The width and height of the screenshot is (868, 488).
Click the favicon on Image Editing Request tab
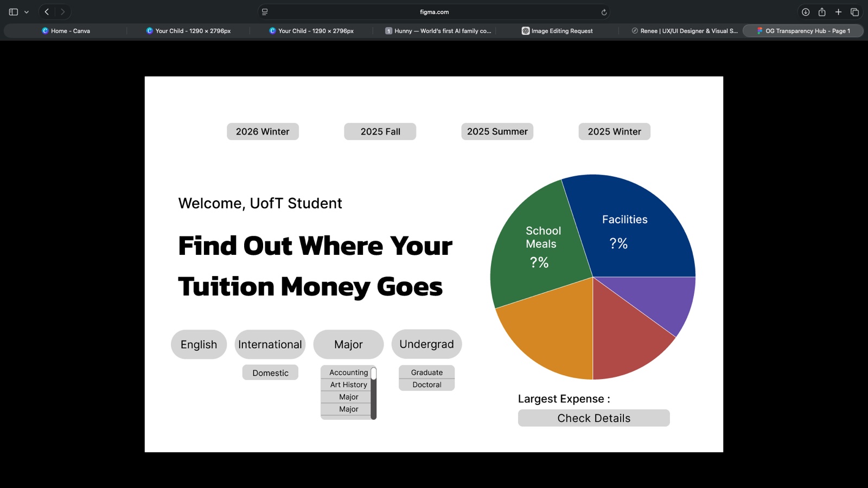(526, 31)
